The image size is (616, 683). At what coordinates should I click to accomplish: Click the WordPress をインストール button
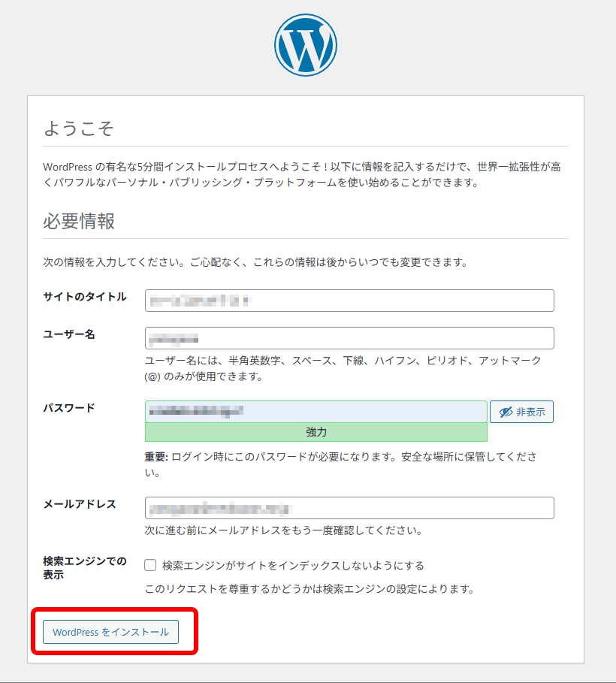[110, 632]
